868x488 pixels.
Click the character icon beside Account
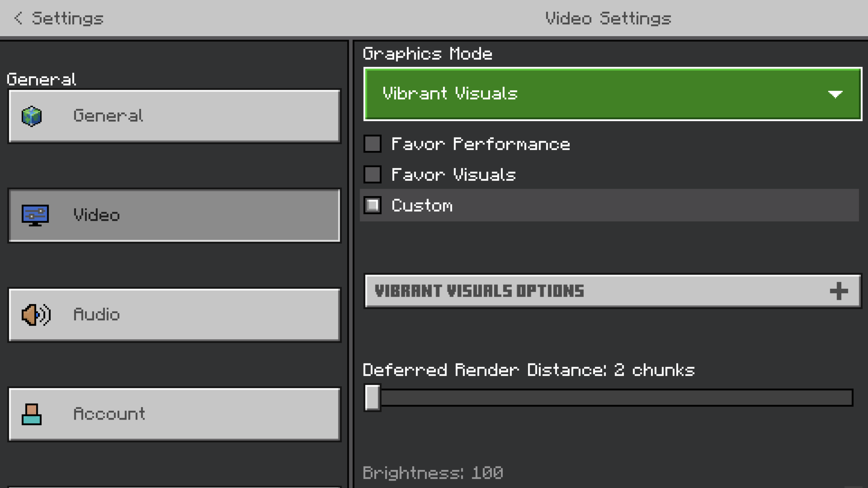click(31, 414)
